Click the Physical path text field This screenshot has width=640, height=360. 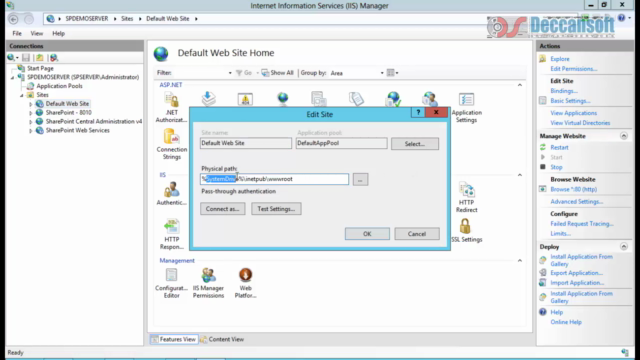[274, 179]
